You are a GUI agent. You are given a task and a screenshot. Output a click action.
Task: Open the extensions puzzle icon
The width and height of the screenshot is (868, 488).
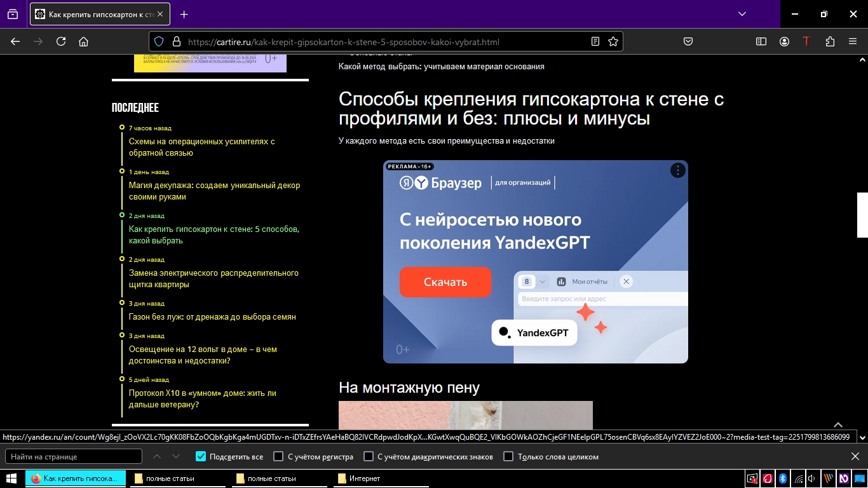pyautogui.click(x=830, y=41)
